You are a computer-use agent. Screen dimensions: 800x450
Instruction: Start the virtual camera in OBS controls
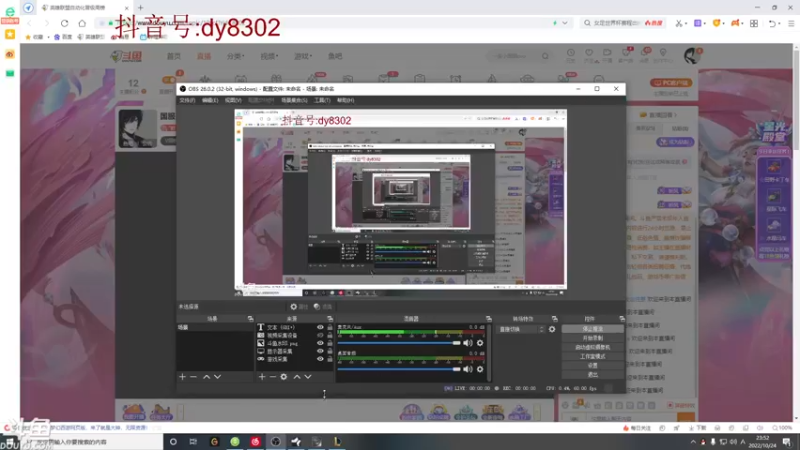click(x=592, y=347)
